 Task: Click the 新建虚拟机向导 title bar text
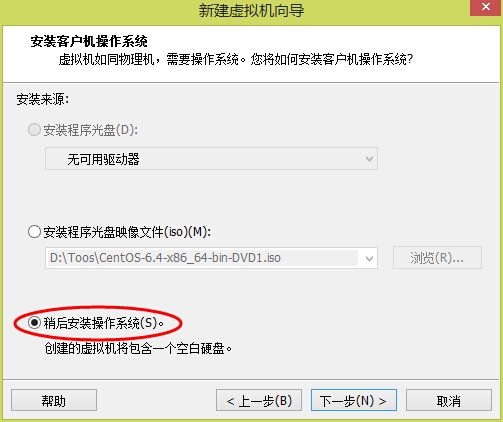pyautogui.click(x=251, y=10)
